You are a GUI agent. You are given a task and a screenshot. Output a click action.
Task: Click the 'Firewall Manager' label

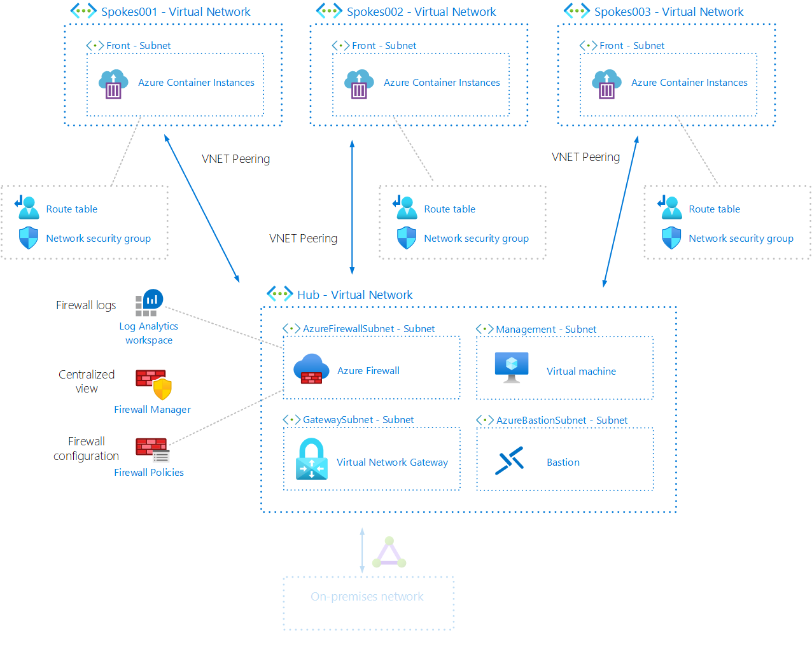click(x=152, y=410)
